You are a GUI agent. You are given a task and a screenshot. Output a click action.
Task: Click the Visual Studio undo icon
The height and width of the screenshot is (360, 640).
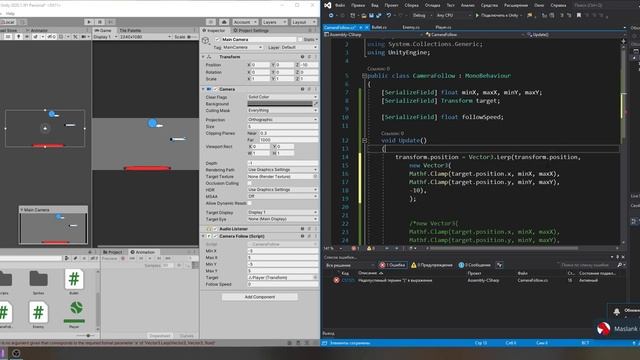point(389,16)
